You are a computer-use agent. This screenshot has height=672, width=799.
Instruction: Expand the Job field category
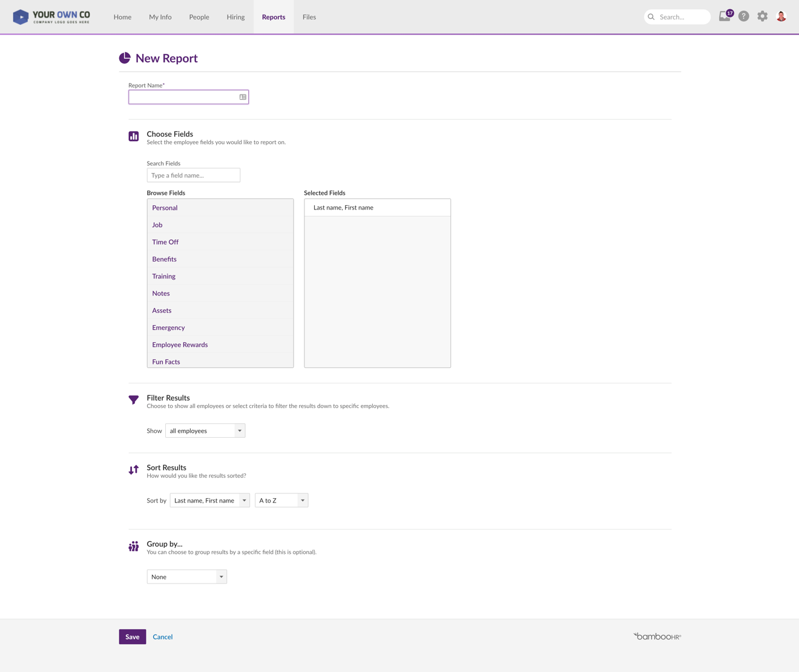pos(220,225)
